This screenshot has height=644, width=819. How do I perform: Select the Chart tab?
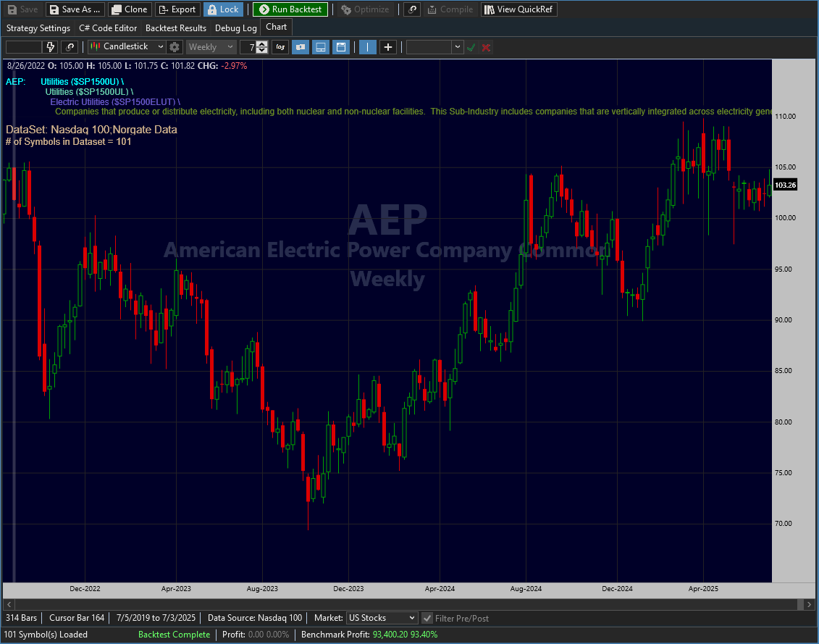pyautogui.click(x=277, y=28)
